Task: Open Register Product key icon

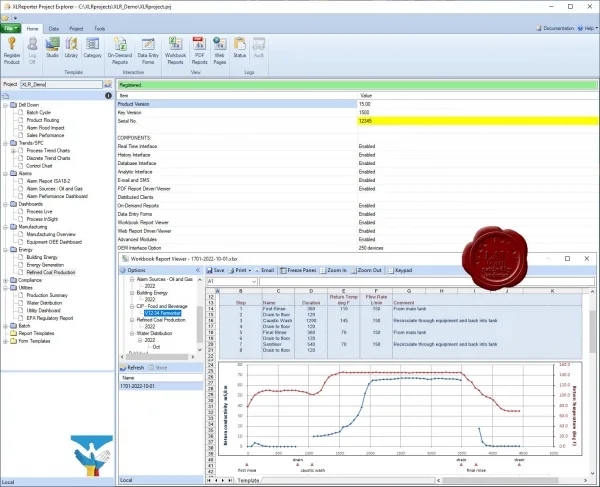Action: click(11, 51)
